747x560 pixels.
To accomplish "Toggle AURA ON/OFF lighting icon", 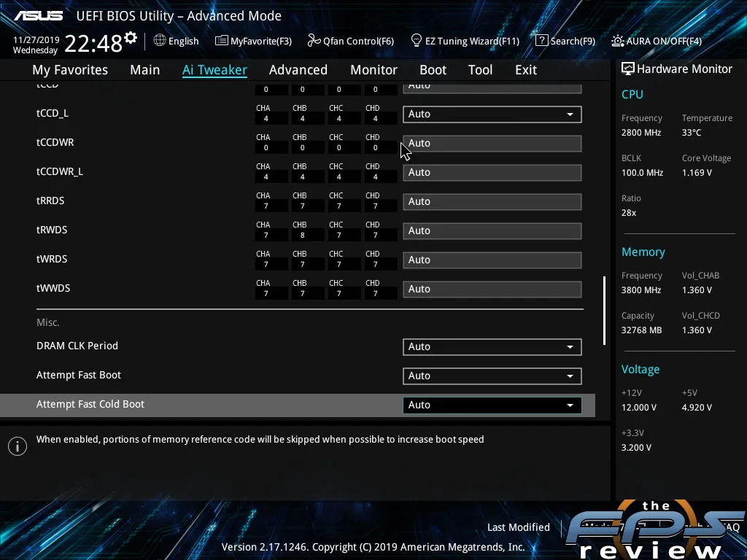I will [617, 41].
